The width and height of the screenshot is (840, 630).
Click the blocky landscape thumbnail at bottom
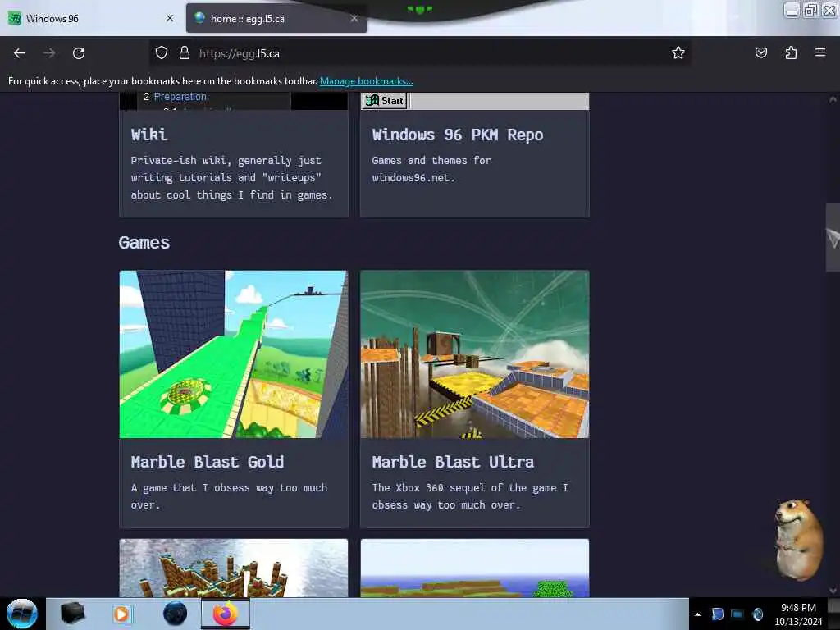[x=475, y=568]
